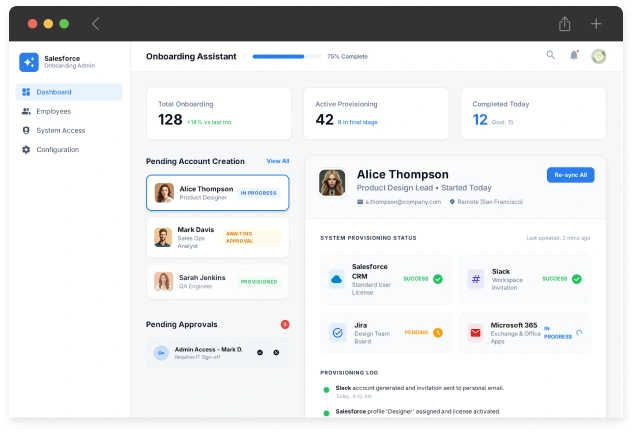The image size is (634, 432).
Task: Click Alice Thompson's list avatar
Action: point(164,193)
